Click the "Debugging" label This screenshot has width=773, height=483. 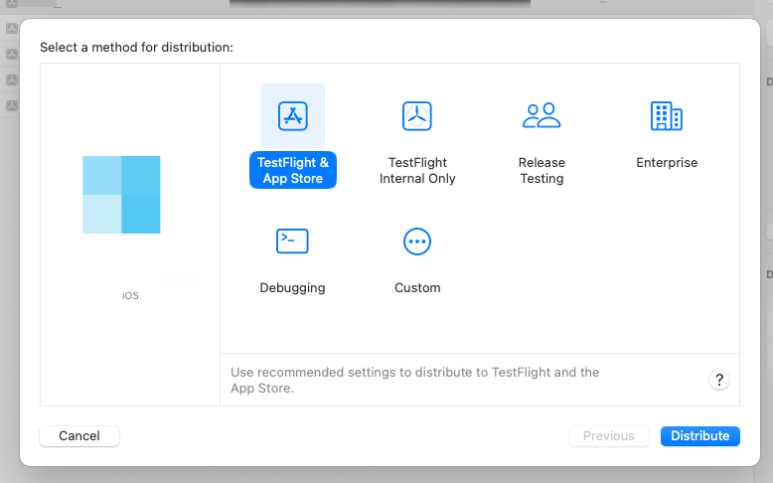click(x=292, y=287)
